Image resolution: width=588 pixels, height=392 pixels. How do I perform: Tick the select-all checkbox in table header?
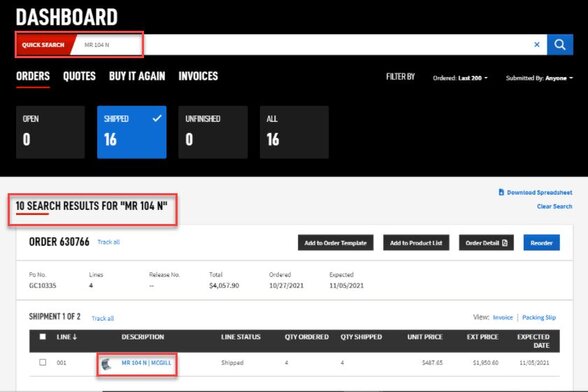coord(43,336)
